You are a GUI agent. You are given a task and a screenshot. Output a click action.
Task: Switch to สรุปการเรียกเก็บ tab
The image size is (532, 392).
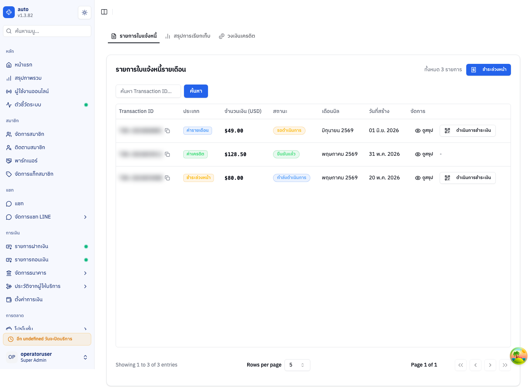[x=188, y=36]
